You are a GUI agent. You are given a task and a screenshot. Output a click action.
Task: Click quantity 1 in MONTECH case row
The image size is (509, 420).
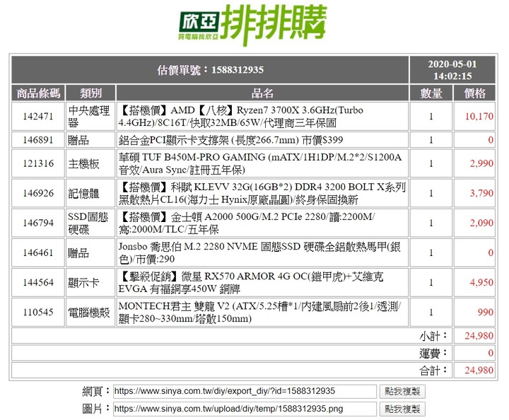click(431, 313)
